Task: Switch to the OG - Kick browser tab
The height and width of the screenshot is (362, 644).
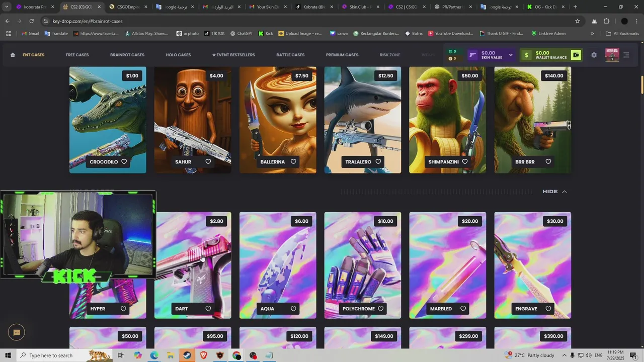Action: tap(546, 7)
